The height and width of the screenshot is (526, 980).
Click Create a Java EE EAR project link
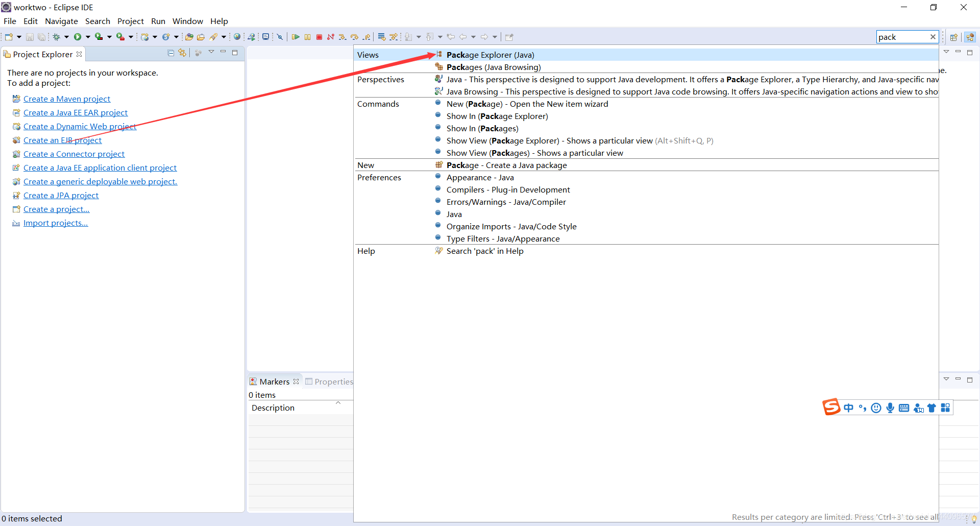[76, 112]
